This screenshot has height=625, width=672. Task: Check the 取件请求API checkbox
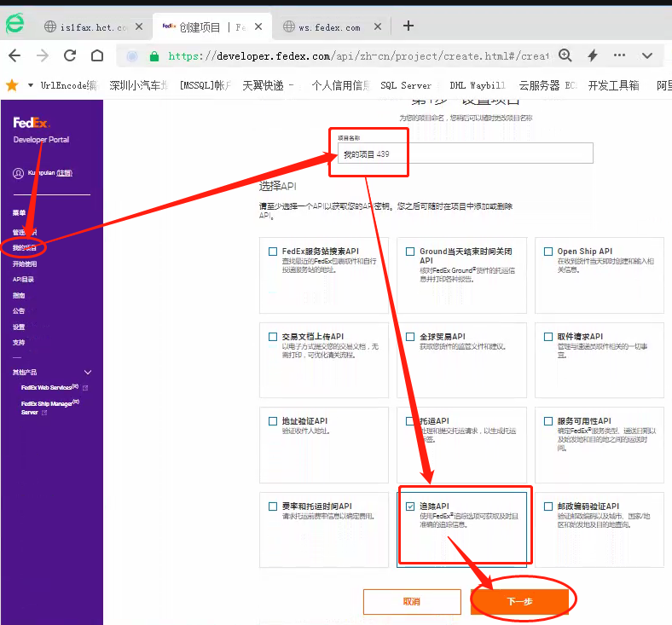(548, 337)
